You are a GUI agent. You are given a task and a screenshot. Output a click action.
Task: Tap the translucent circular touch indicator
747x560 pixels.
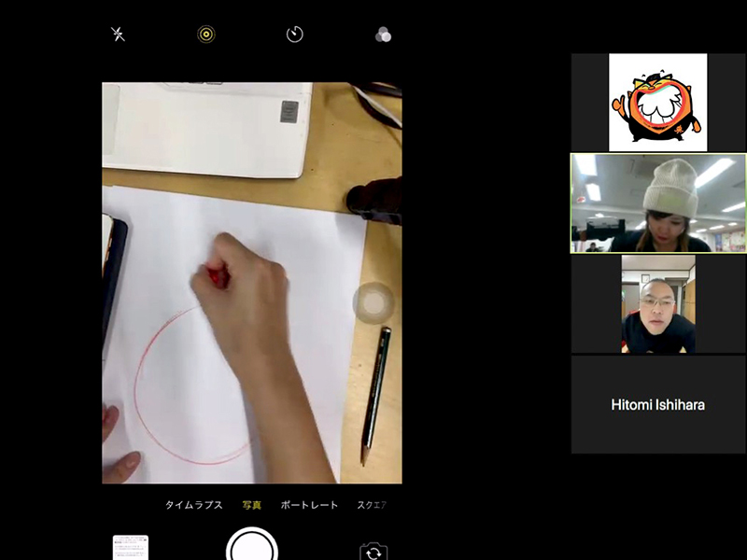point(373,302)
